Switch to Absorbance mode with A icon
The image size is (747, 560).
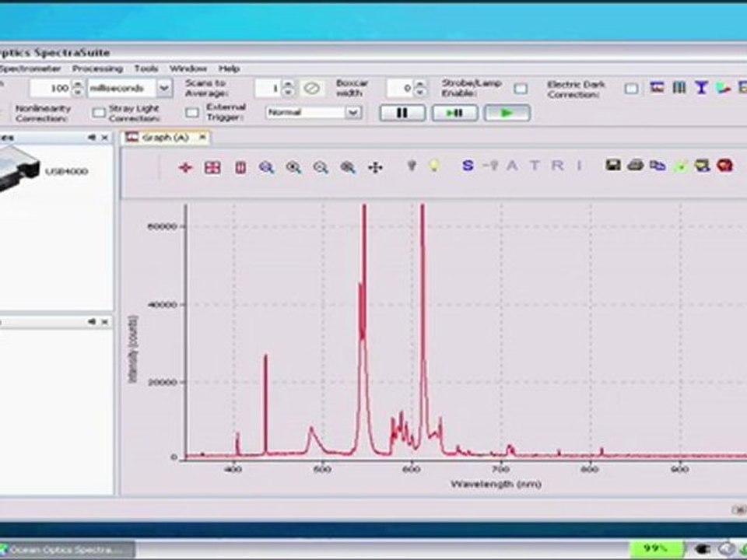(x=512, y=166)
